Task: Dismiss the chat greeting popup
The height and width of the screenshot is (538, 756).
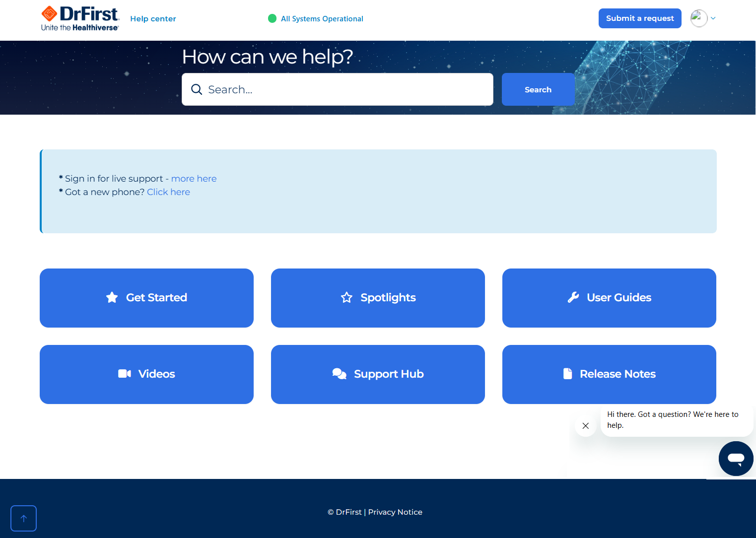Action: pos(586,426)
